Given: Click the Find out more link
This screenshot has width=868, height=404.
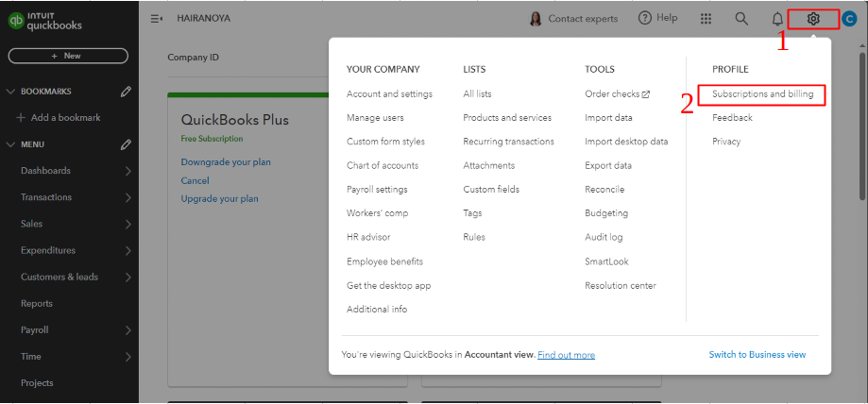Looking at the screenshot, I should tap(567, 355).
